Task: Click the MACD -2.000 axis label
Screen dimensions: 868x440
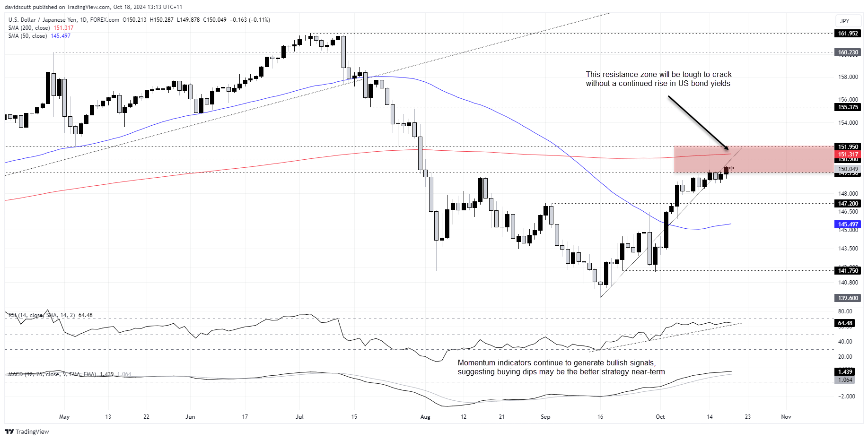Action: 846,397
